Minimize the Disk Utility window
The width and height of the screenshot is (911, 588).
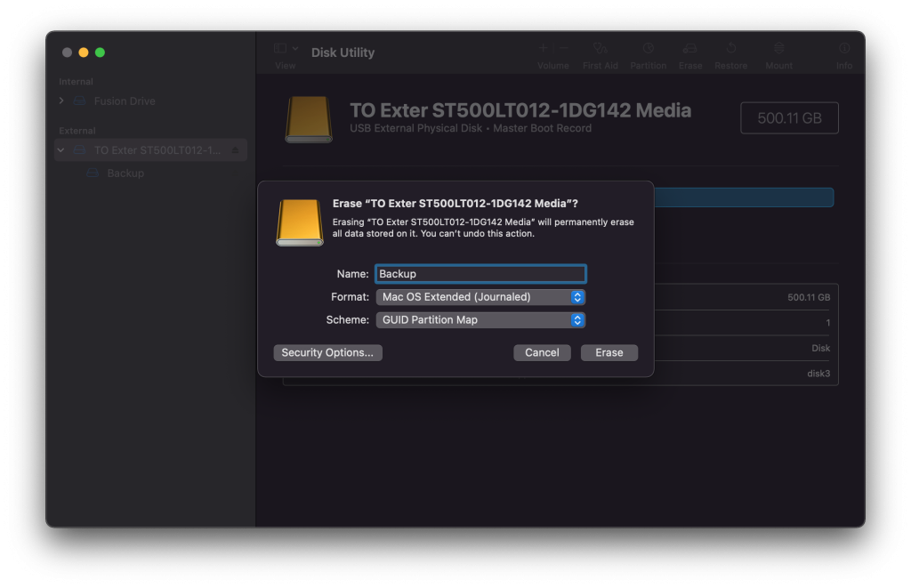tap(84, 52)
